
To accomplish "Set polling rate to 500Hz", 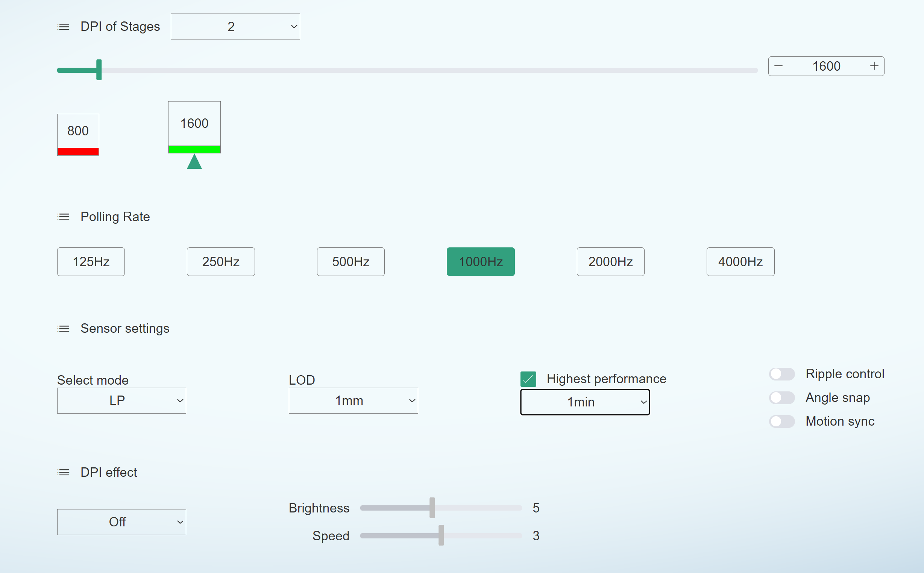I will click(x=350, y=262).
